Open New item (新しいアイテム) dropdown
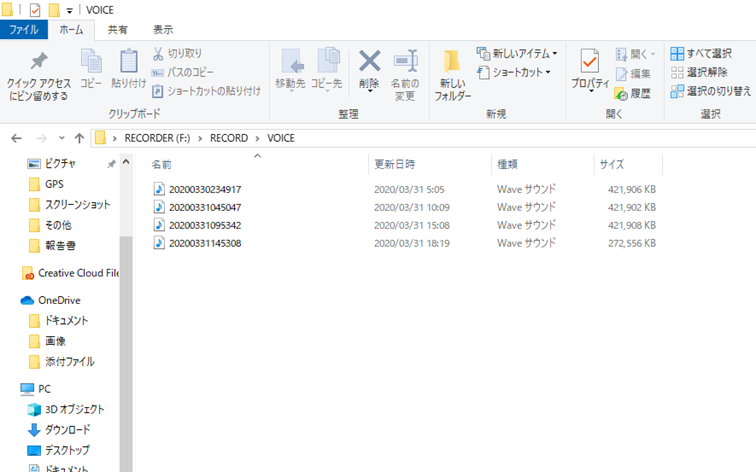756x472 pixels. tap(517, 53)
